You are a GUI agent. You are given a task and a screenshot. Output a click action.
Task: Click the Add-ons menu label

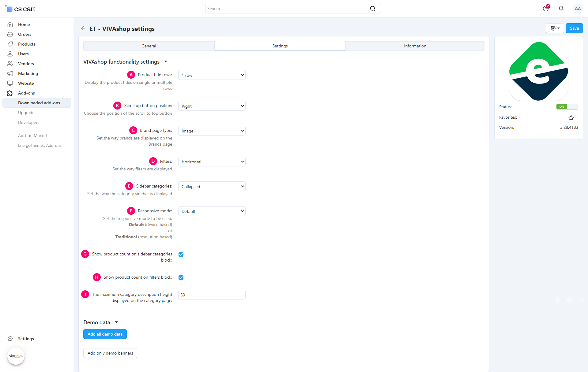pos(26,93)
